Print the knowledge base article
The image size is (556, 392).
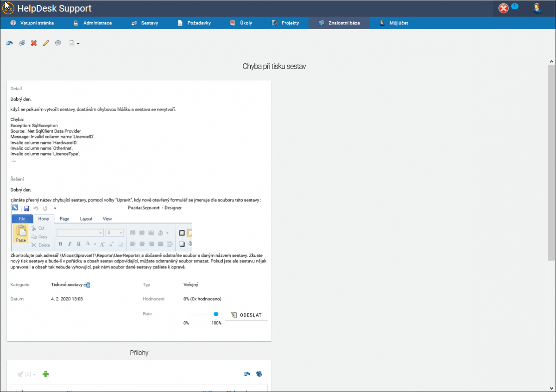point(21,43)
